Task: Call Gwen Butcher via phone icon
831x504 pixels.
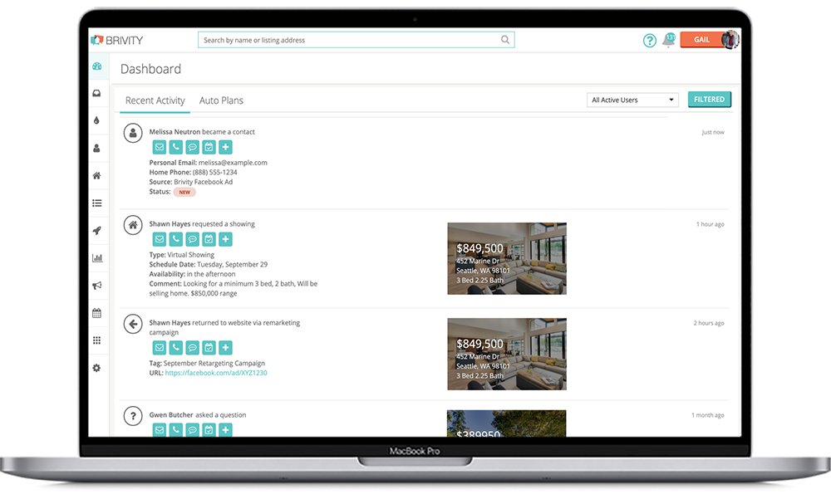Action: pyautogui.click(x=176, y=430)
